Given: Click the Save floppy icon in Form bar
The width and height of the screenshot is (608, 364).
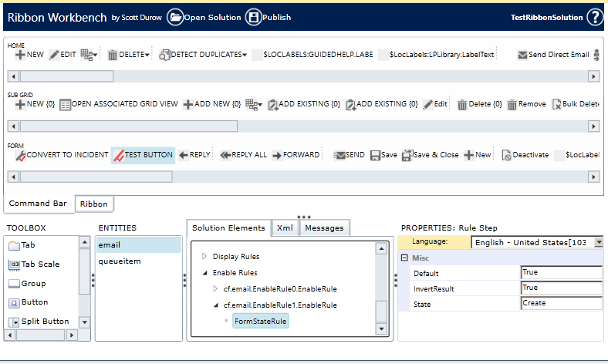Looking at the screenshot, I should coord(375,156).
